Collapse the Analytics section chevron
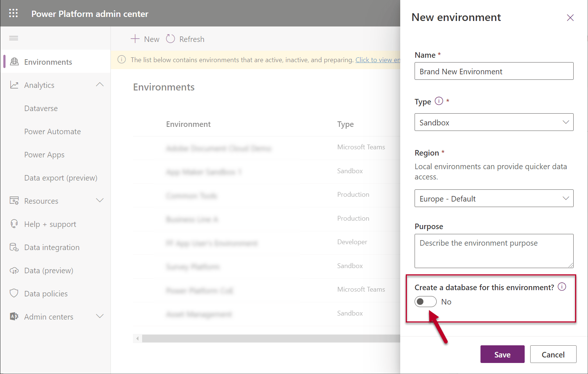The height and width of the screenshot is (374, 588). [x=100, y=85]
